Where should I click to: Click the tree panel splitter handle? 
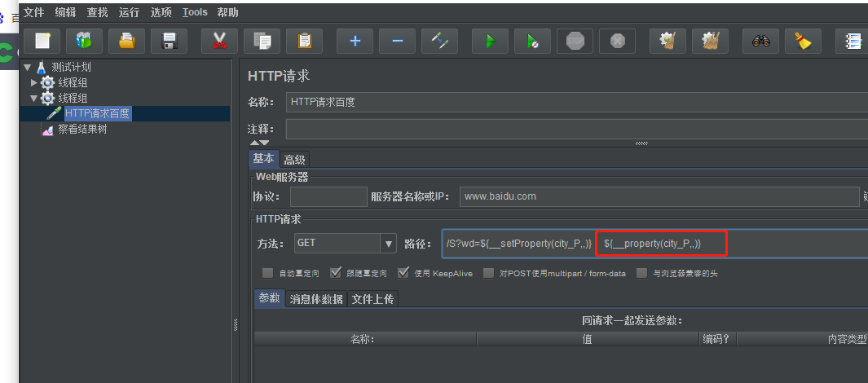tap(236, 324)
